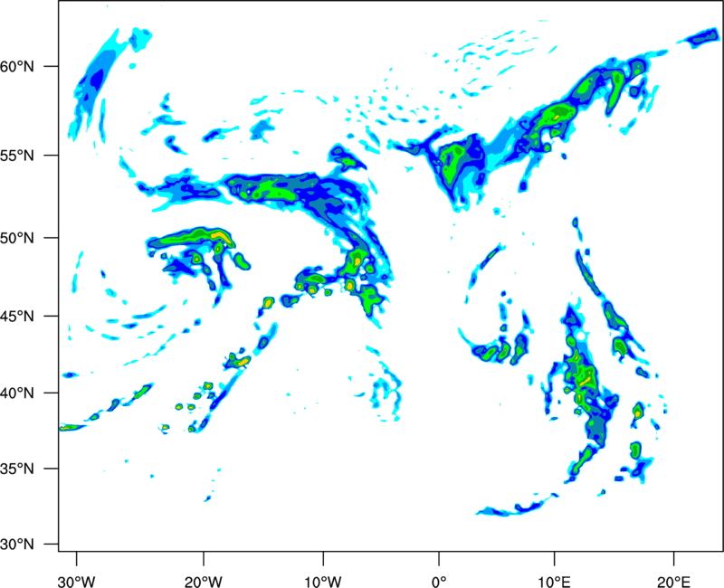Click the 45°N latitude axis label
Viewport: 724px width, 588px height.
click(x=17, y=316)
